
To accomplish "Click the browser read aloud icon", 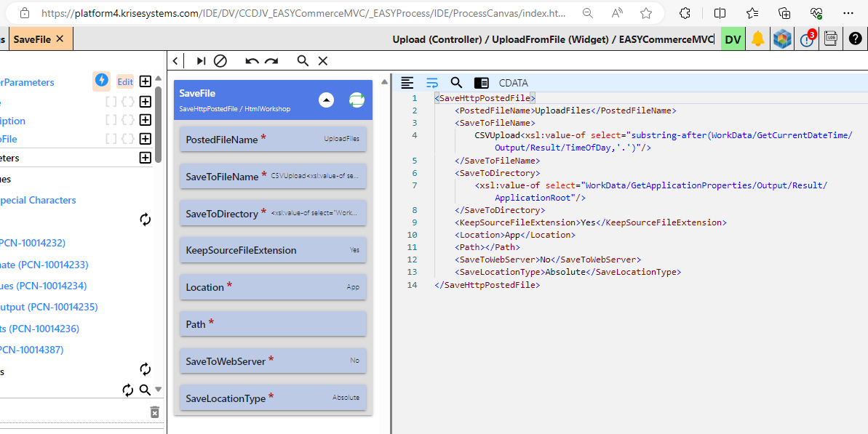I will [617, 13].
